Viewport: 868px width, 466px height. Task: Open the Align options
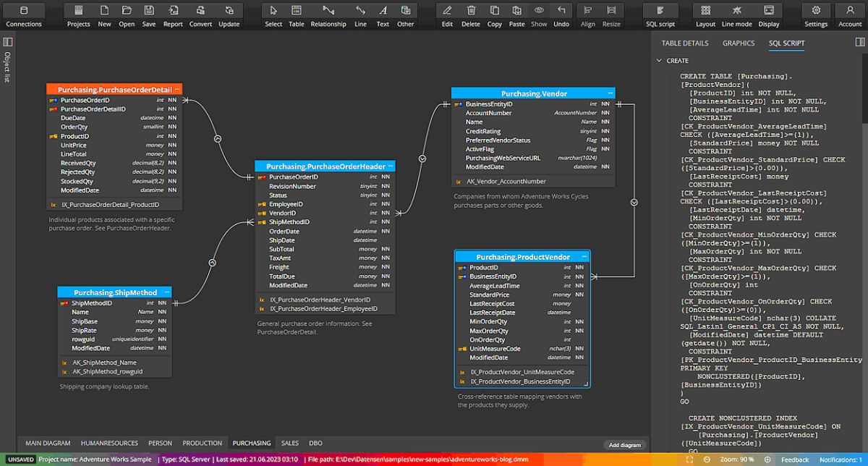point(588,15)
